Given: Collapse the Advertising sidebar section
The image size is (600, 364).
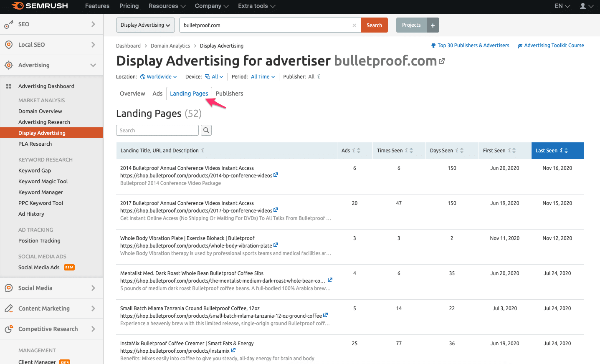Looking at the screenshot, I should coord(93,65).
